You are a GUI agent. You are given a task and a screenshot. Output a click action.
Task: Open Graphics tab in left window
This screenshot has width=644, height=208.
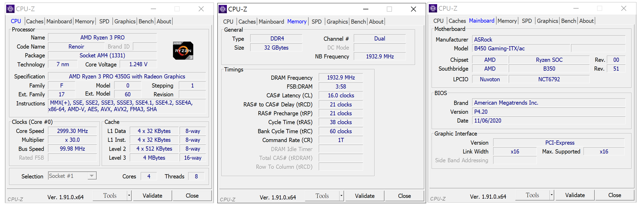tap(125, 21)
